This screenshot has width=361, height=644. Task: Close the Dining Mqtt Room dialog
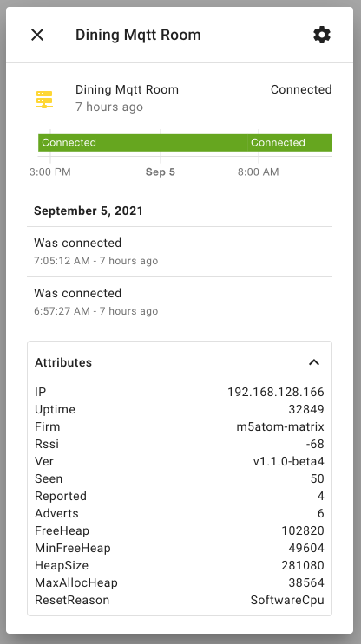tap(37, 35)
